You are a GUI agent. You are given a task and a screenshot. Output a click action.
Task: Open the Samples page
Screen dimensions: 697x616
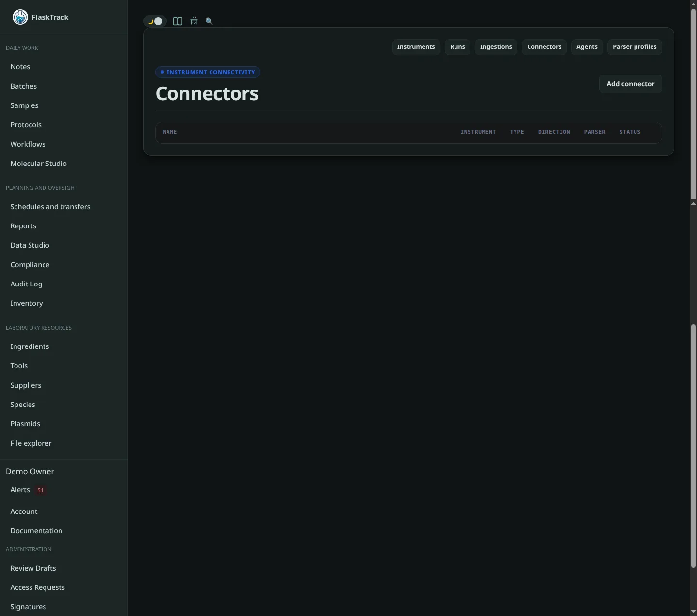63,105
